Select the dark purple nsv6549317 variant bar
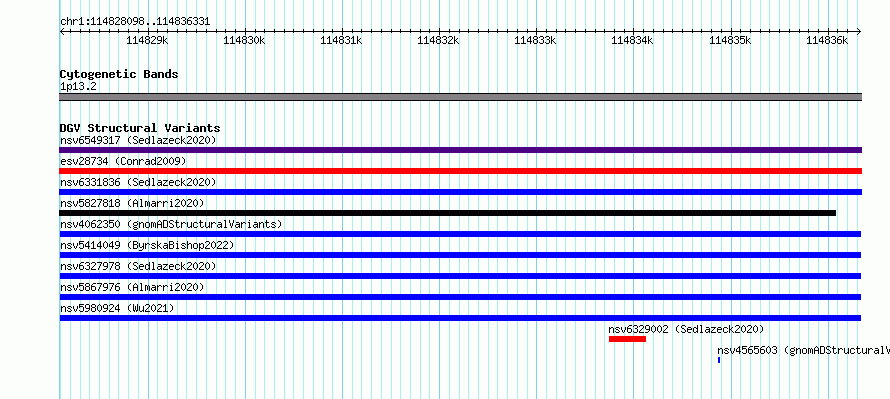This screenshot has width=890, height=399. (x=460, y=150)
